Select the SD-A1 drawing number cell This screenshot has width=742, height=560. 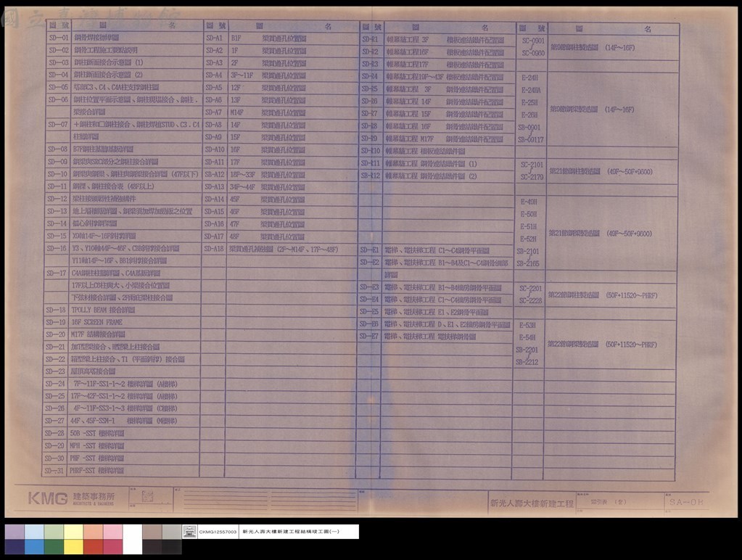click(215, 38)
